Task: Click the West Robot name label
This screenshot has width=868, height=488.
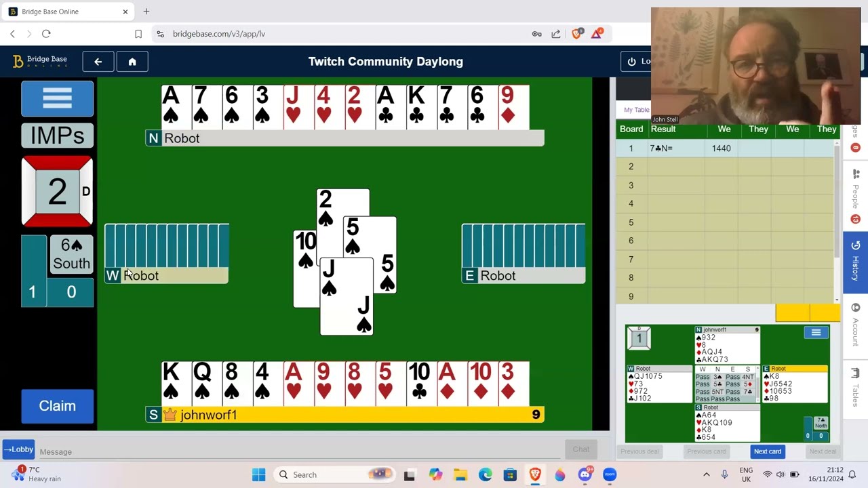Action: pyautogui.click(x=141, y=276)
